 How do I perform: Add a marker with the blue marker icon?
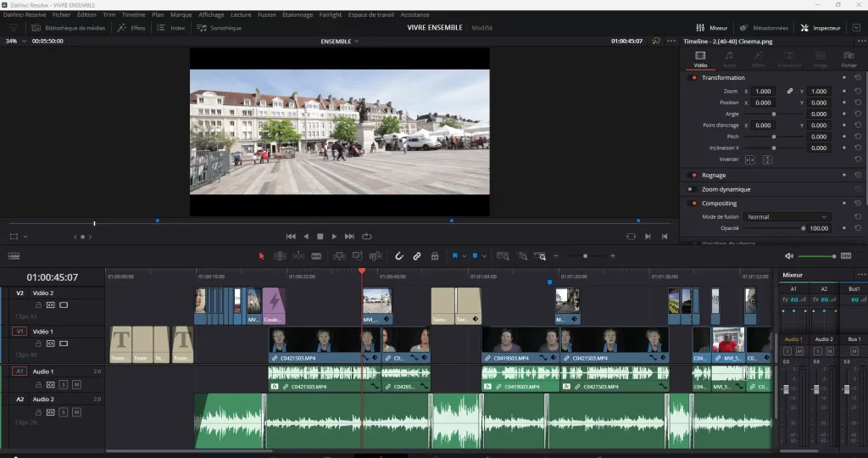[x=475, y=256]
